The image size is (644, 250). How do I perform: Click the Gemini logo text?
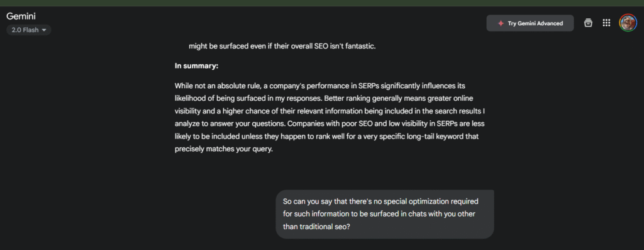coord(21,16)
